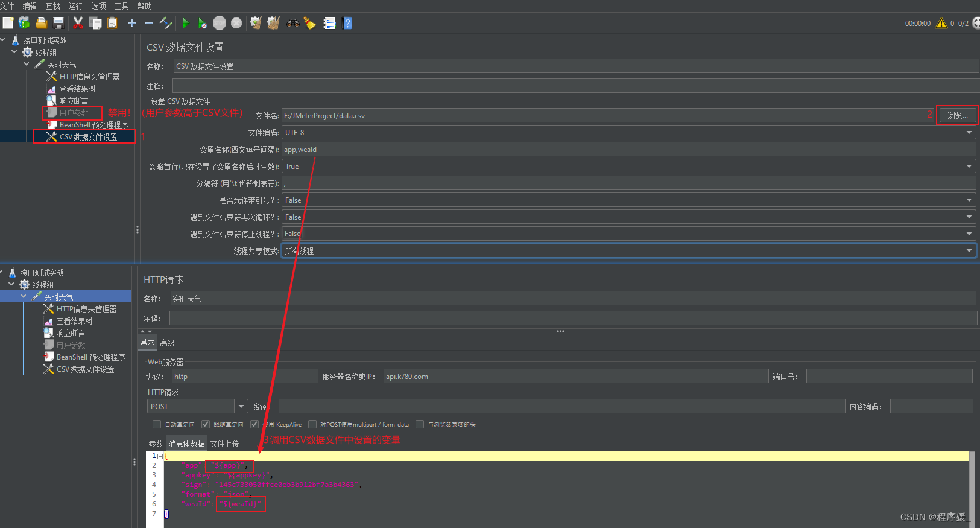980x528 pixels.
Task: Collapse the JSON code fold marker on line 1
Action: click(x=160, y=456)
